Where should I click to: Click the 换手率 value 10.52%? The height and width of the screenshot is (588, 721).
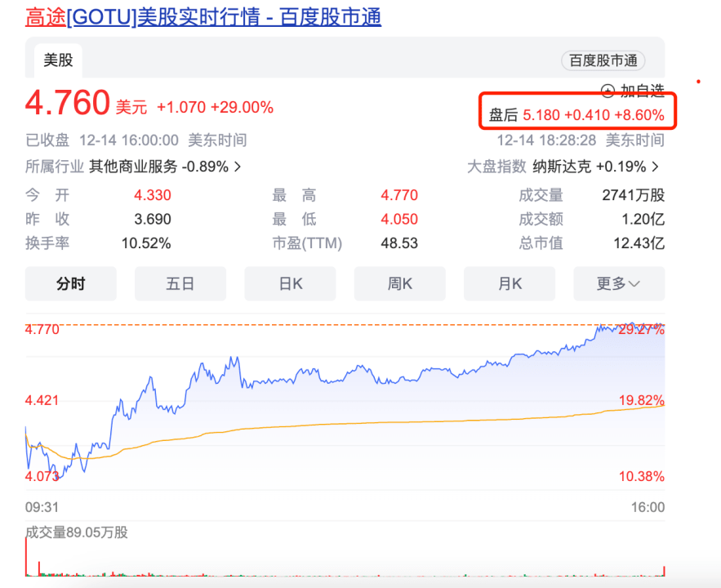[x=146, y=243]
